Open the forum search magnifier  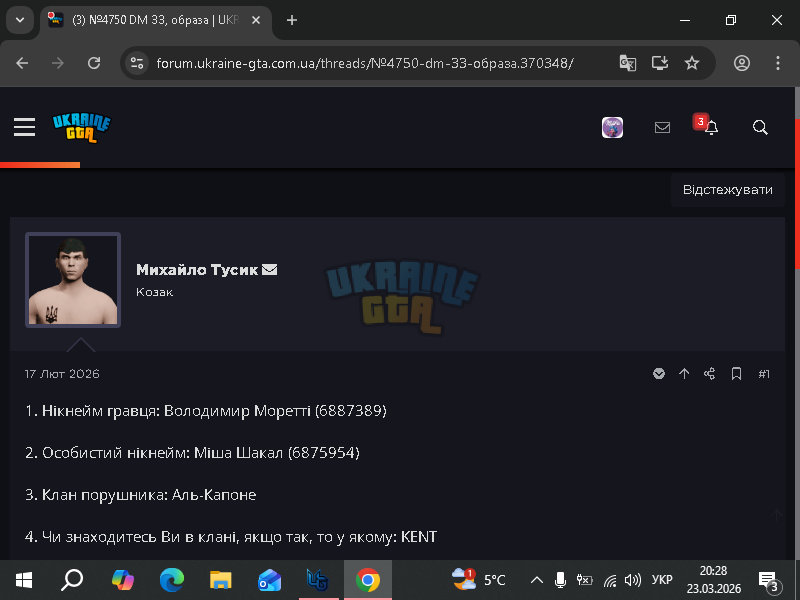(x=760, y=127)
